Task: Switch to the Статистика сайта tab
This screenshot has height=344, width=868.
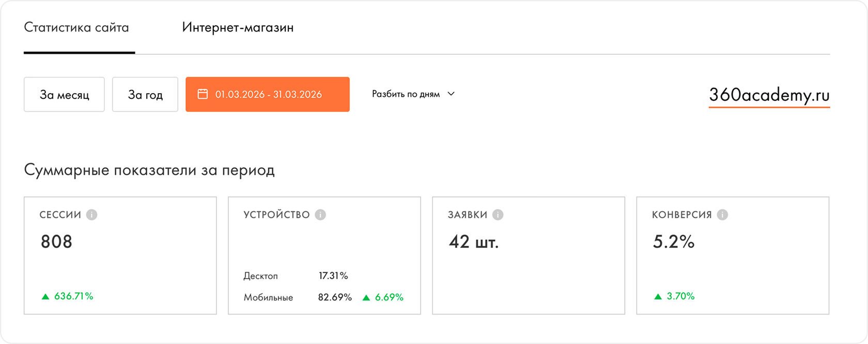Action: click(x=76, y=27)
